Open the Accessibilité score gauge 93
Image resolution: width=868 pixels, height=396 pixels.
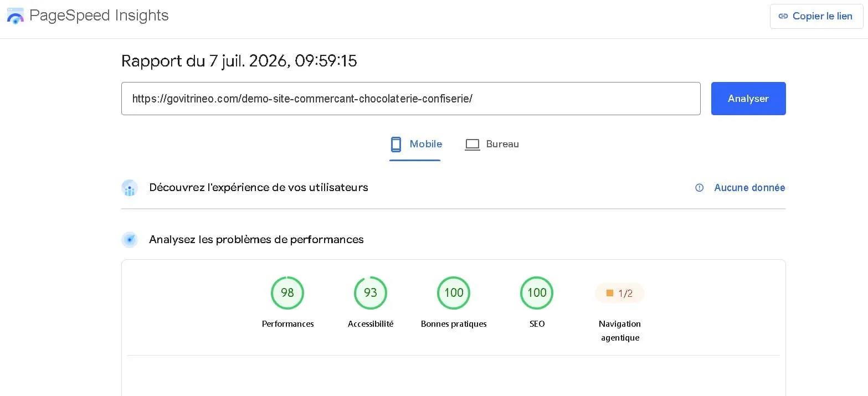[x=371, y=292]
